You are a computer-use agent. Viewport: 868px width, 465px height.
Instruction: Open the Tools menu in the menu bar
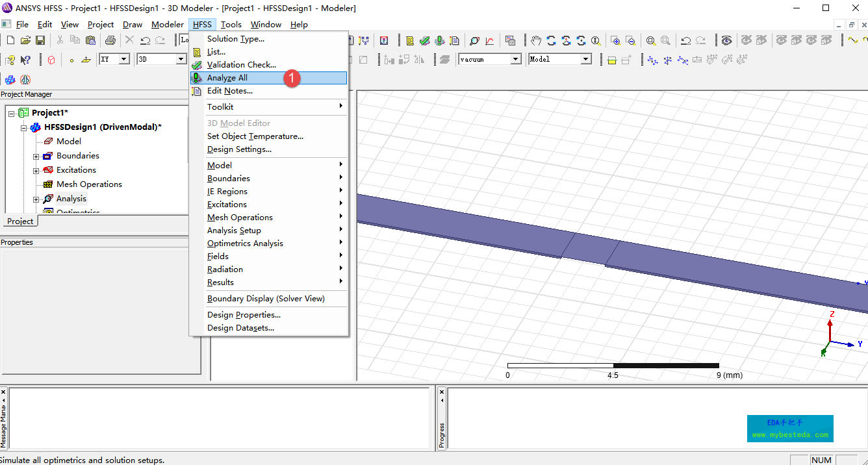(231, 25)
